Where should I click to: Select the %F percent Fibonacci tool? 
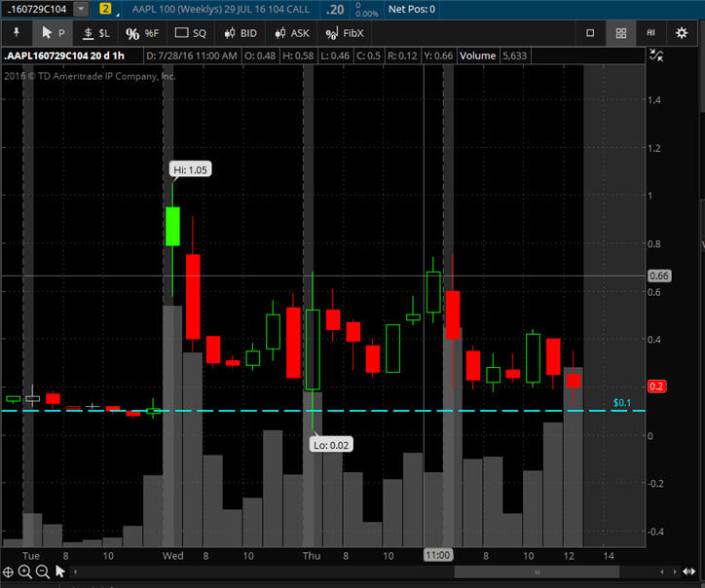[142, 33]
